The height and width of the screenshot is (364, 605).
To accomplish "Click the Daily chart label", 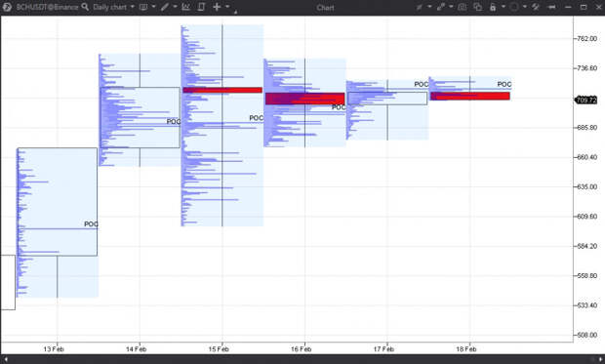I will tap(109, 7).
